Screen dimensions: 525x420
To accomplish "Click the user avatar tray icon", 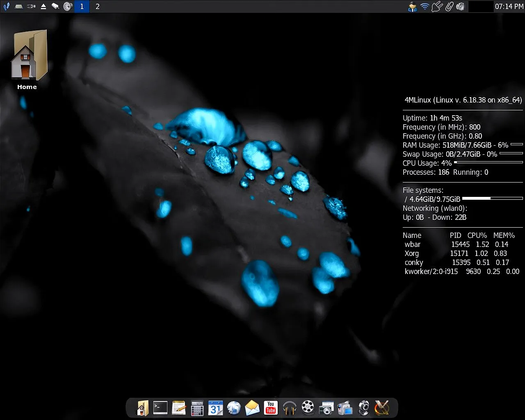I will 413,7.
